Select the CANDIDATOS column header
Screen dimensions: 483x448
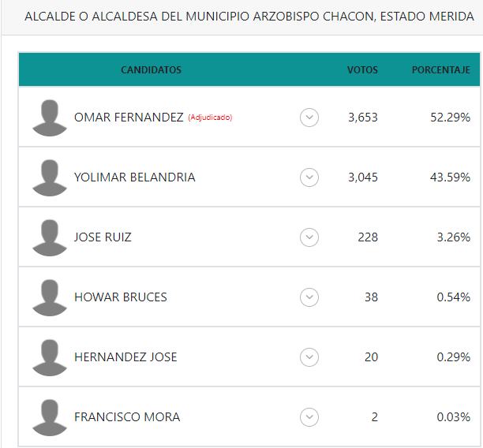151,70
